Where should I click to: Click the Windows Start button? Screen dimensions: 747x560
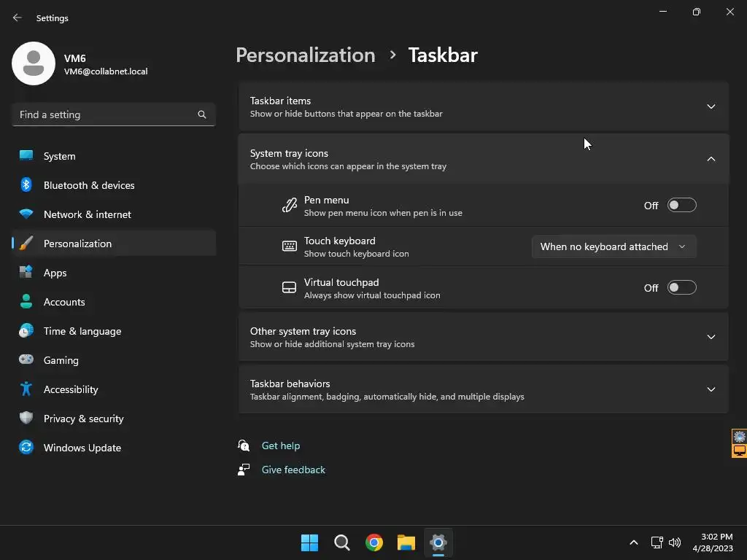point(309,542)
